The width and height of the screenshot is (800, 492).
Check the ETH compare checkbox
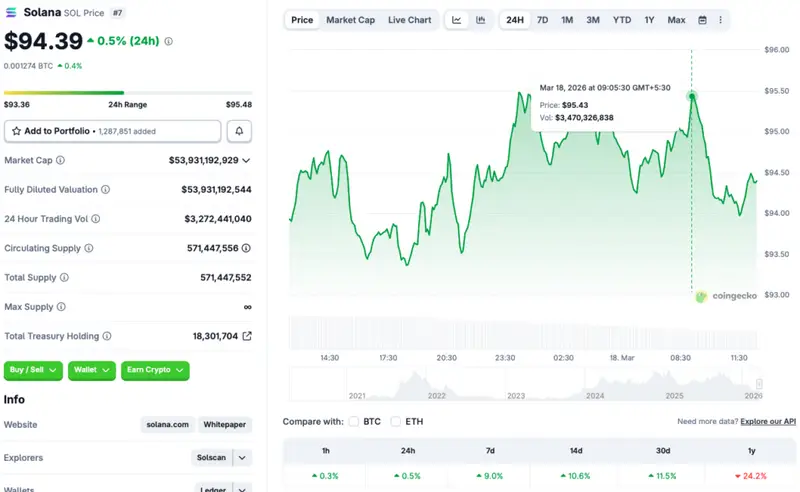pos(395,422)
